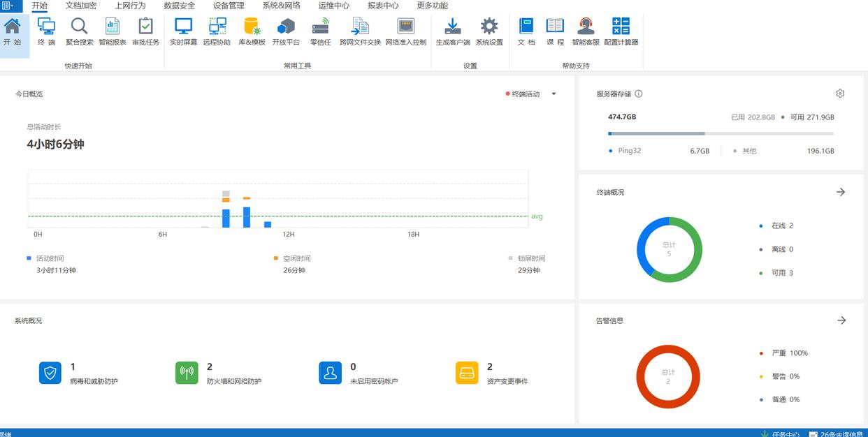Click the 聚合搜索 search icon

80,31
